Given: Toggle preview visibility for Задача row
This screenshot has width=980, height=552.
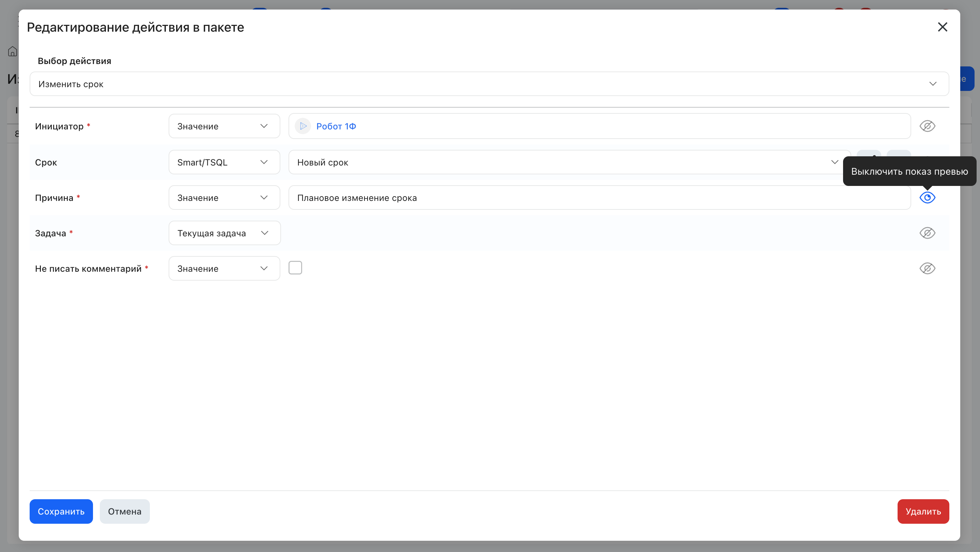Looking at the screenshot, I should 927,233.
